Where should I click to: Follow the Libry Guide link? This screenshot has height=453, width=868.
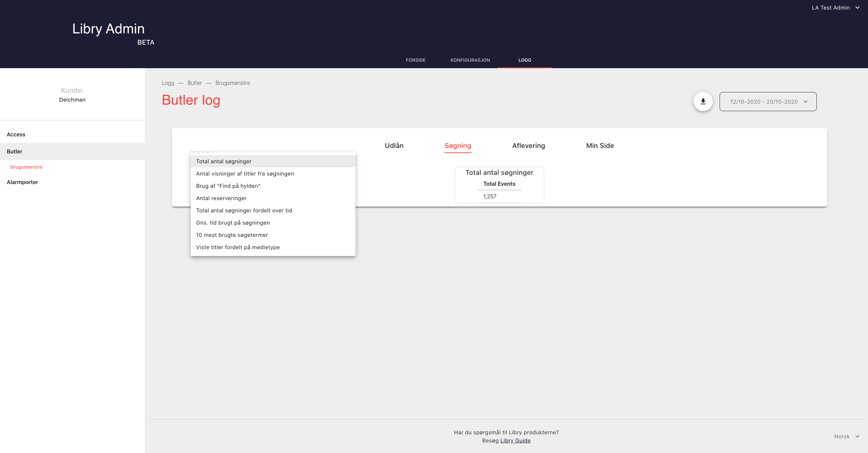point(515,440)
